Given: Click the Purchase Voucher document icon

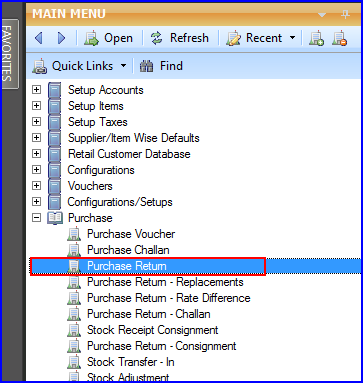Looking at the screenshot, I should [74, 234].
